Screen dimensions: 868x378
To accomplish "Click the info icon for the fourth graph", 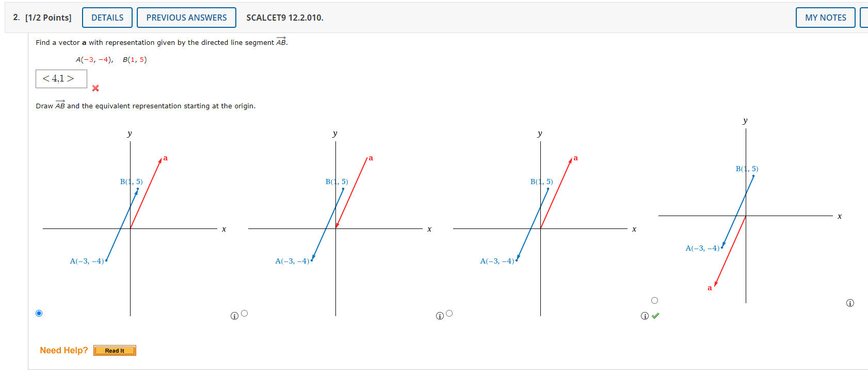I will pyautogui.click(x=849, y=303).
